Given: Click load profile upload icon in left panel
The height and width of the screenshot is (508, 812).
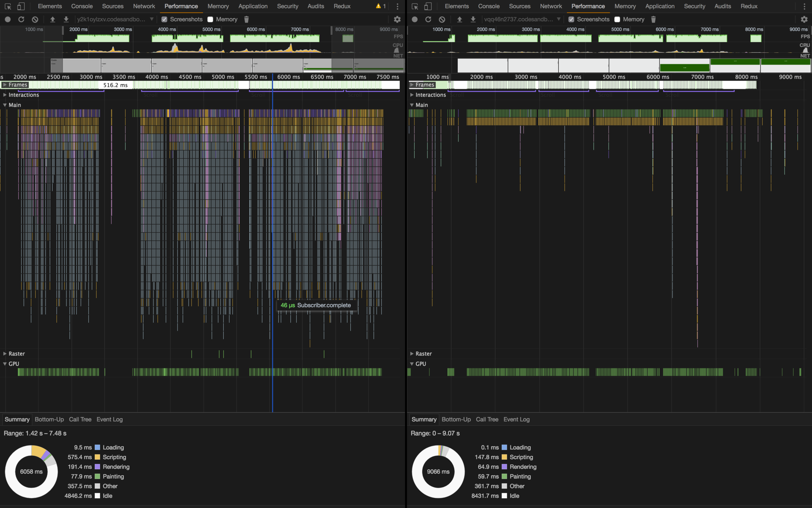Looking at the screenshot, I should [53, 19].
